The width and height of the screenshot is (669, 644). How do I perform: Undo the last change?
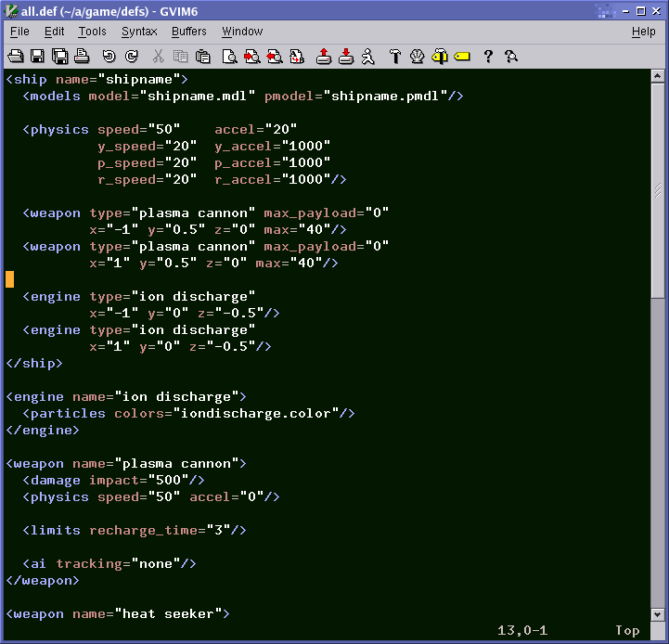click(109, 57)
